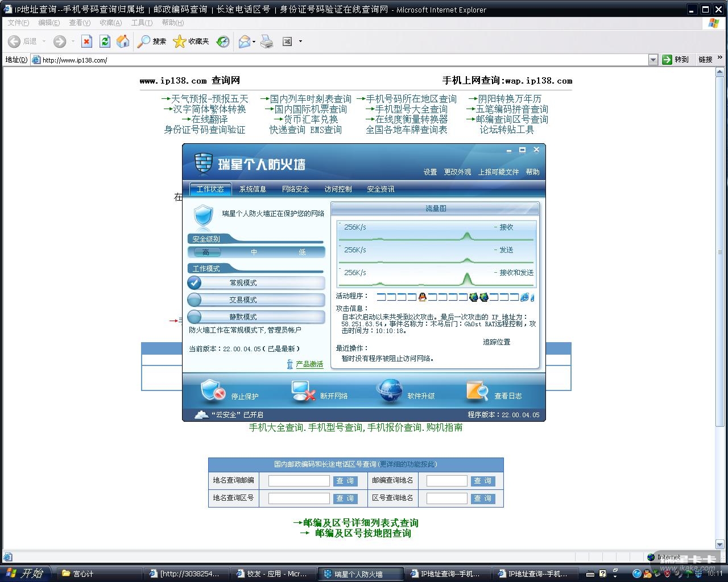Open the 工具(T) menu
Viewport: 728px width, 582px height.
pos(142,23)
